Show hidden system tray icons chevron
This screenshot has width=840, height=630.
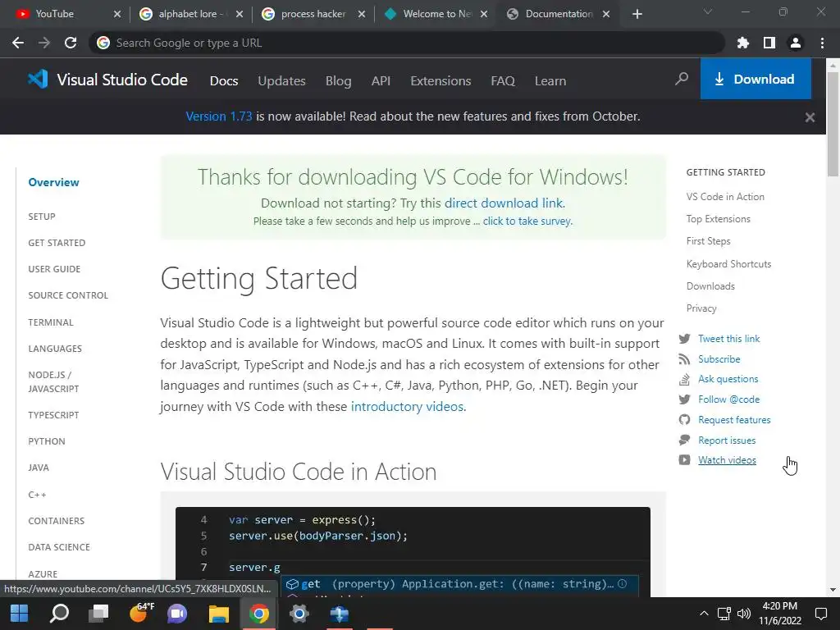tap(704, 614)
